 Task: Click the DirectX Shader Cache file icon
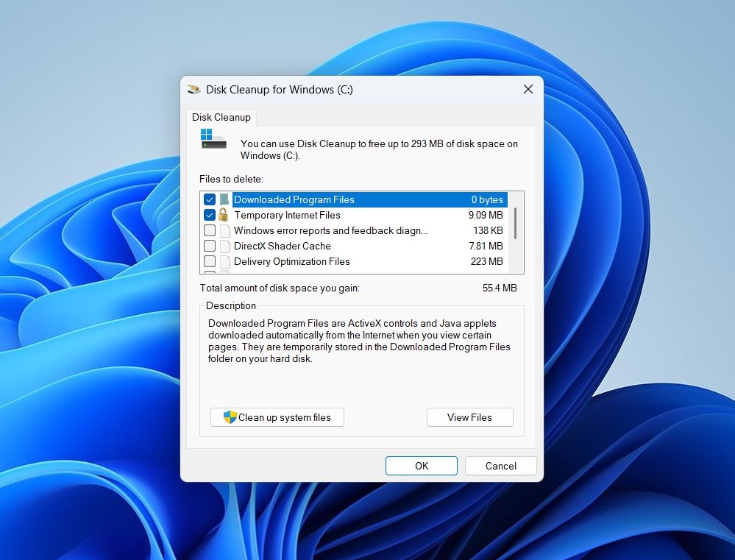pos(225,247)
